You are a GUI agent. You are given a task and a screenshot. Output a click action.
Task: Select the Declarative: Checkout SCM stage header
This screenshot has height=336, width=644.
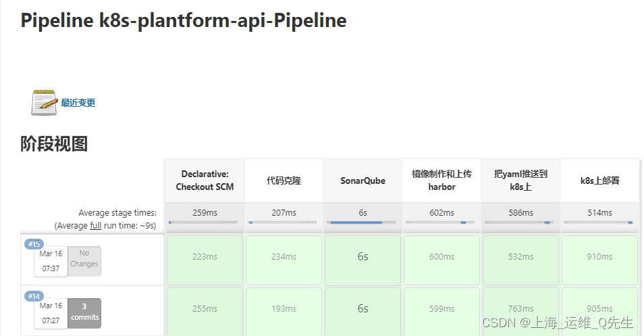click(x=205, y=180)
